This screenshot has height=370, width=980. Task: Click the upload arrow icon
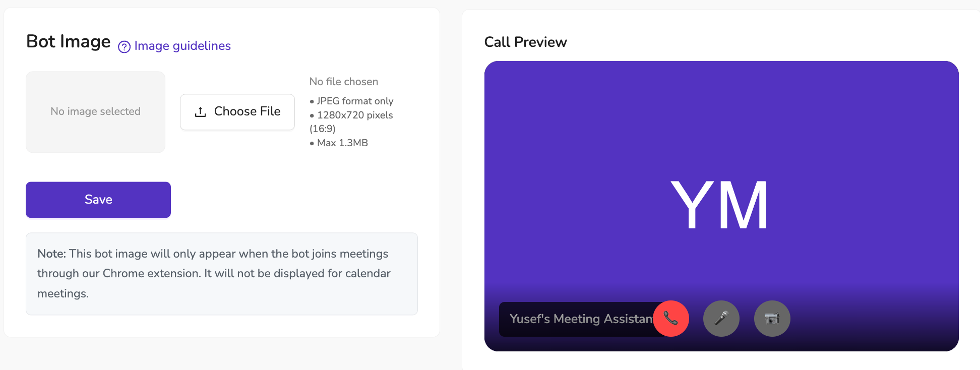coord(200,112)
